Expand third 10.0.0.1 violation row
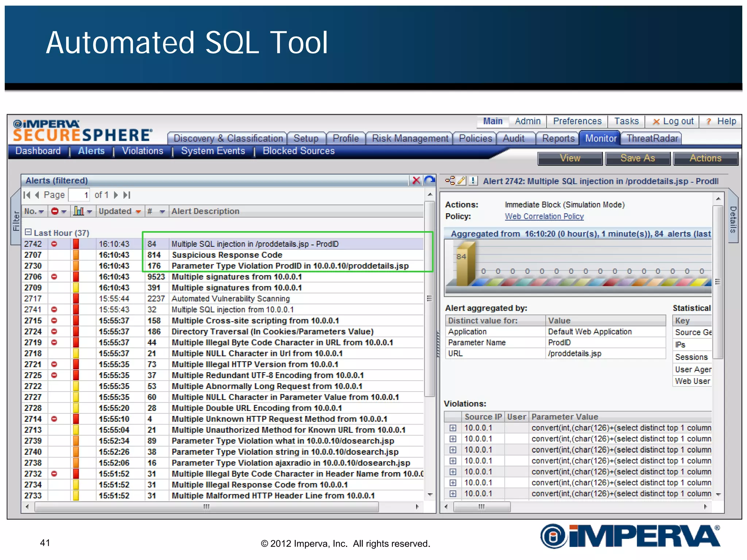 (453, 450)
